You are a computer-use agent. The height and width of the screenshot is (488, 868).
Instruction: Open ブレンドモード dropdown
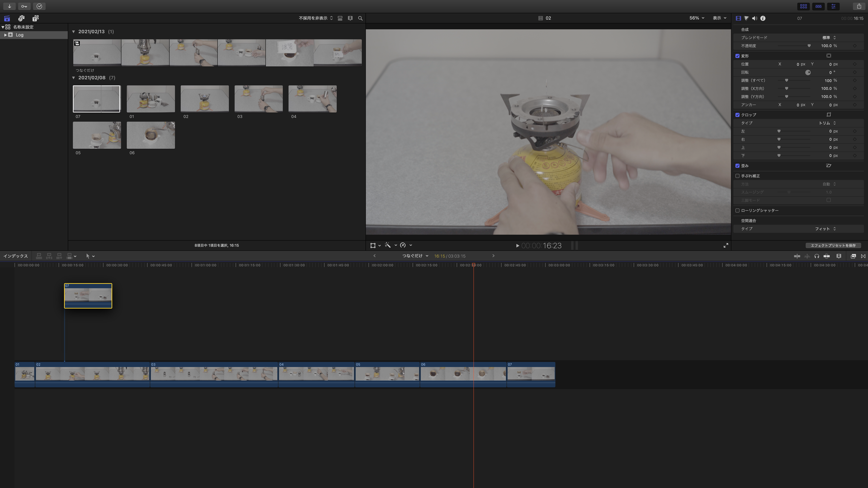[829, 38]
